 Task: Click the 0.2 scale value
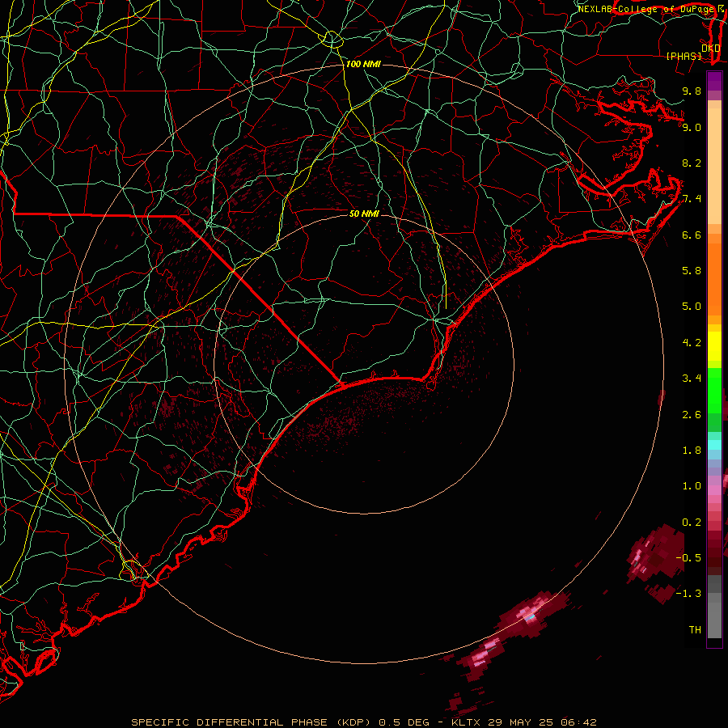click(692, 523)
